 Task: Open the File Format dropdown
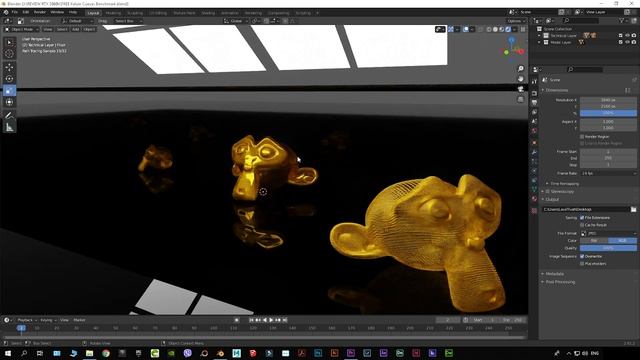(608, 233)
